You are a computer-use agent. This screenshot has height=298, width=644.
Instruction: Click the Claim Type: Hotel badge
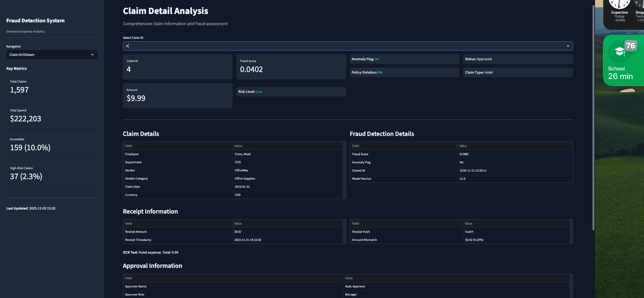click(x=518, y=72)
